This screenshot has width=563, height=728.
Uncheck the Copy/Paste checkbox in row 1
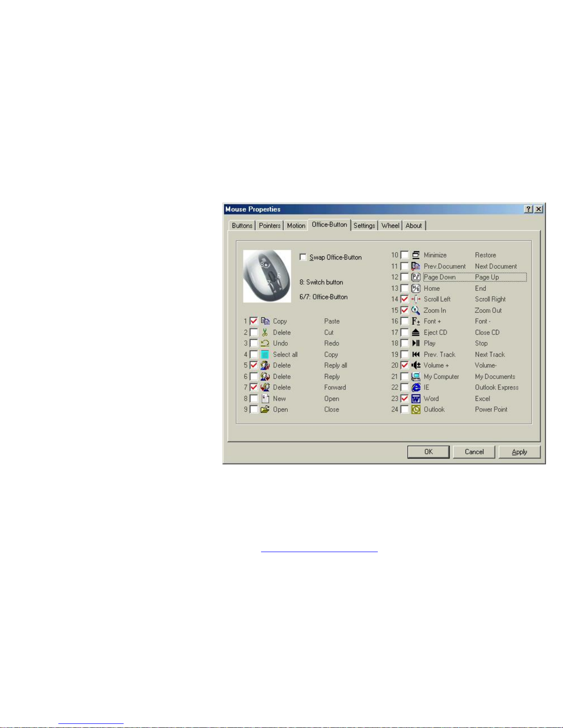click(254, 322)
